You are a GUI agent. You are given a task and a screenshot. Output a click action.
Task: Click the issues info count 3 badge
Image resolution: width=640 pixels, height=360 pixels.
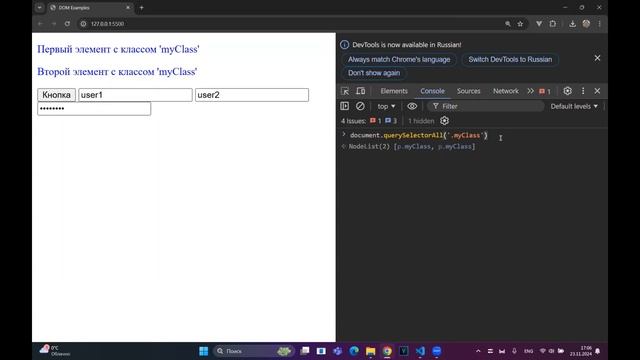click(x=391, y=121)
